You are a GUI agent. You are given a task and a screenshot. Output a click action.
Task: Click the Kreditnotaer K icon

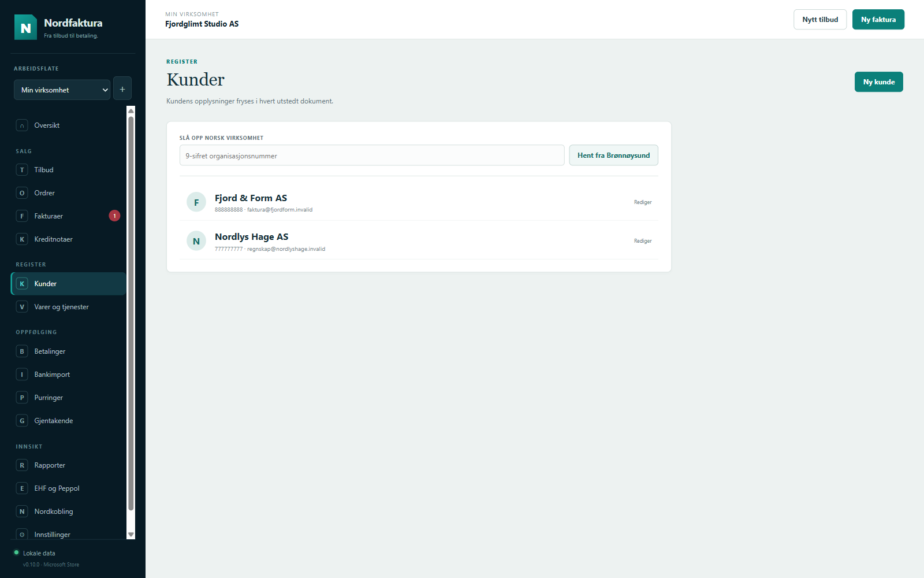click(22, 239)
